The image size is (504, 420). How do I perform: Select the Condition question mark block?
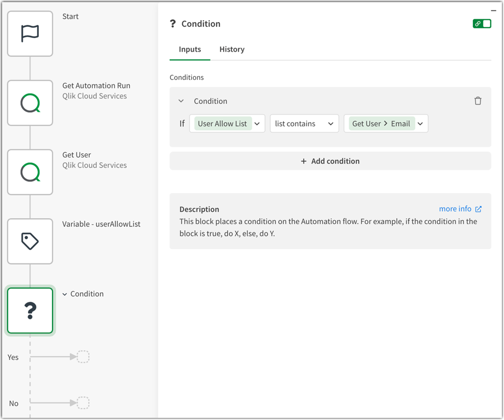point(30,311)
